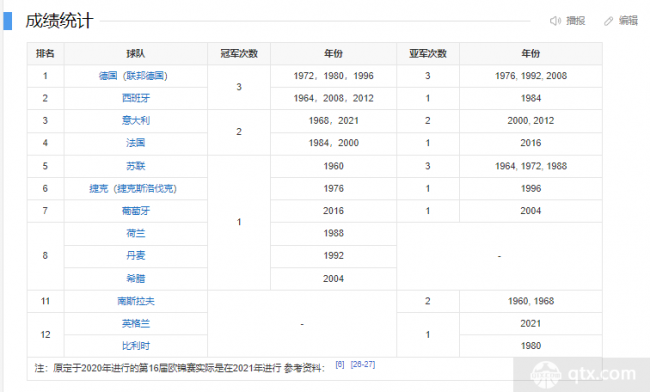Select the cell 1984, 2000
The height and width of the screenshot is (392, 650).
pyautogui.click(x=334, y=143)
